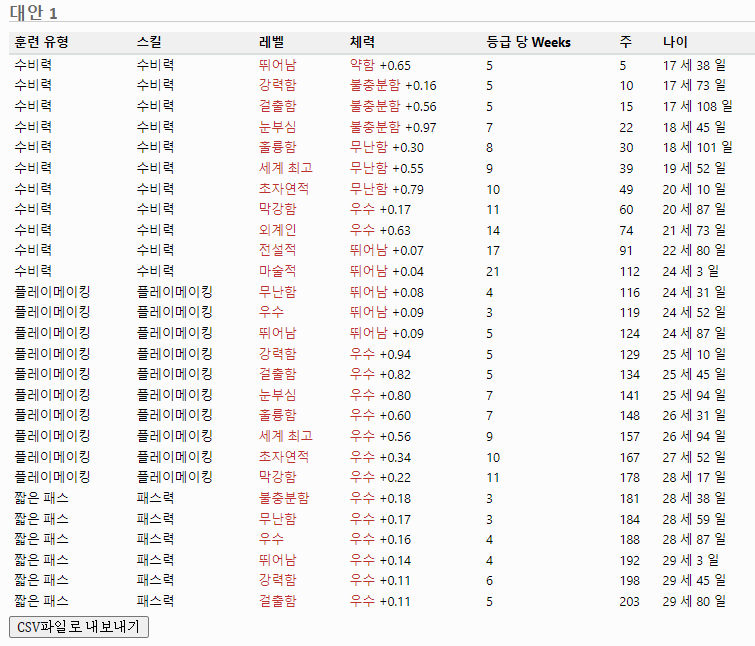Select the 무난함 +0.79 stamina cell

coord(387,189)
